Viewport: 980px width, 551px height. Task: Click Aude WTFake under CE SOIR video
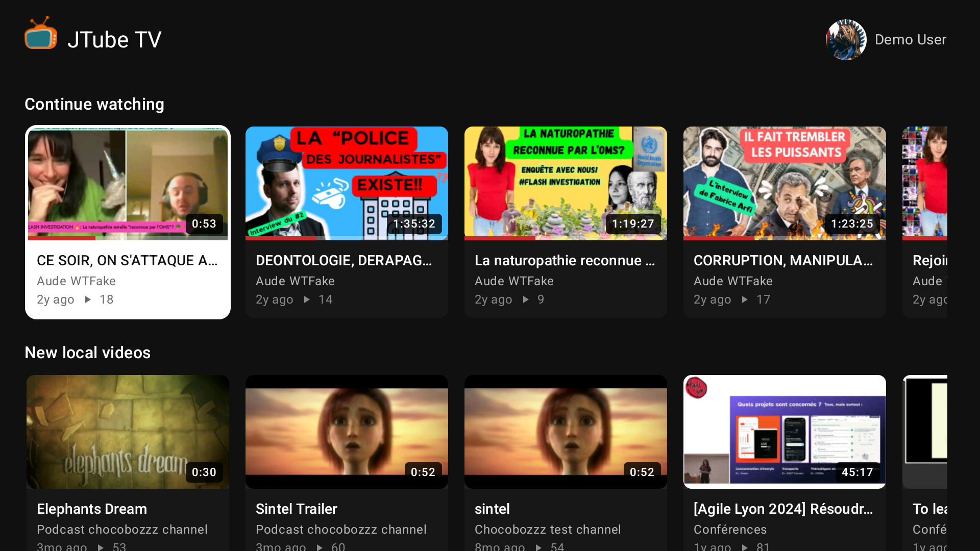(76, 281)
